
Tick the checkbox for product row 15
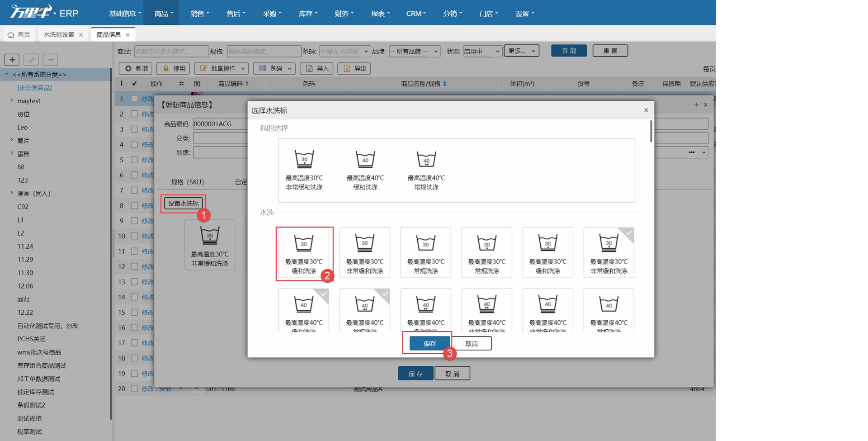[x=134, y=312]
